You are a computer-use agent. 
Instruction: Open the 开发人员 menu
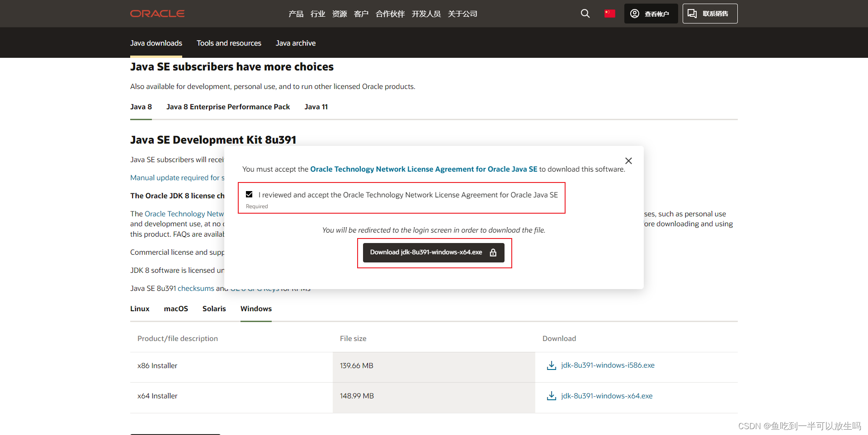pyautogui.click(x=426, y=14)
